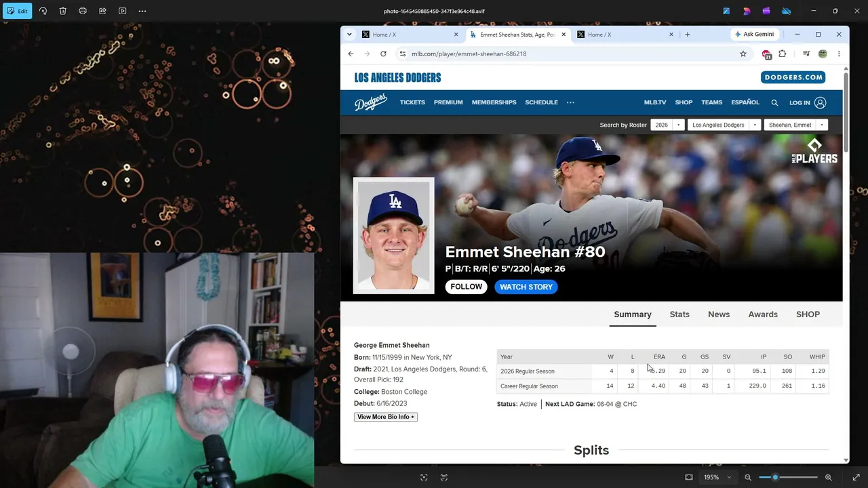Click the zoom slider handle in Photos
The image size is (868, 488).
click(775, 477)
